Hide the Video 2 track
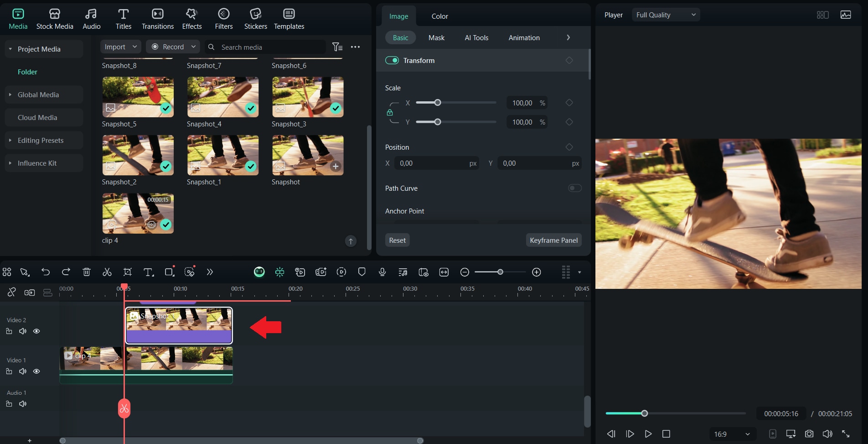868x444 pixels. coord(36,331)
